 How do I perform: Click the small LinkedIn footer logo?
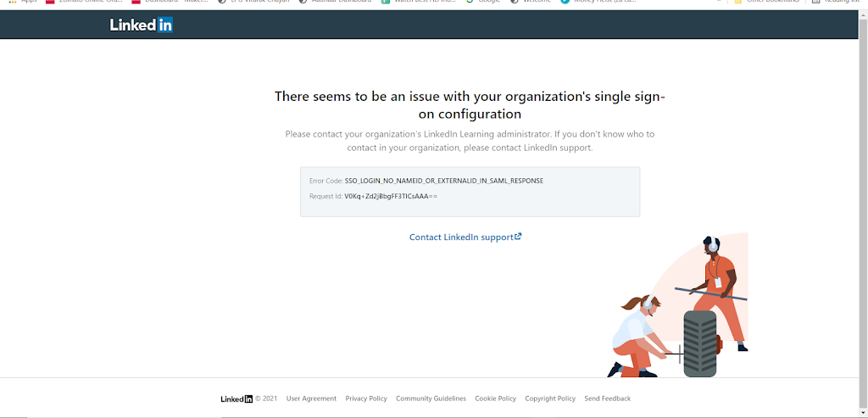click(x=236, y=399)
